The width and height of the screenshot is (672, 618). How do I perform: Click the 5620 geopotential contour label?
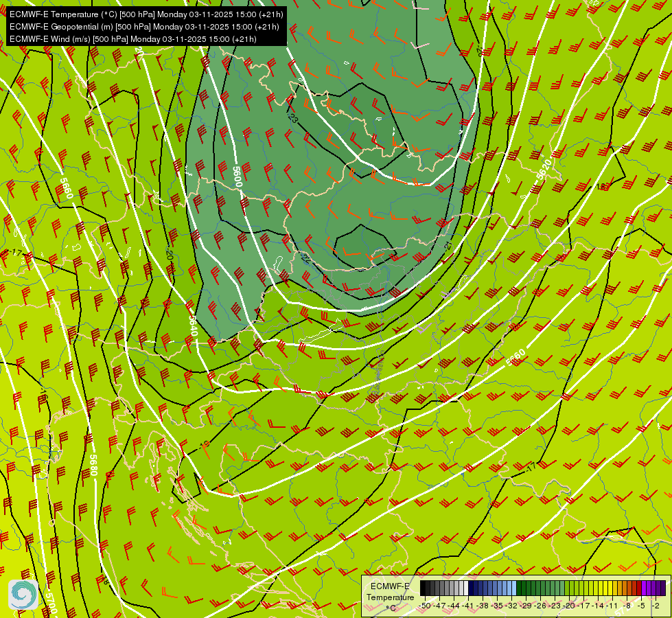coord(544,170)
